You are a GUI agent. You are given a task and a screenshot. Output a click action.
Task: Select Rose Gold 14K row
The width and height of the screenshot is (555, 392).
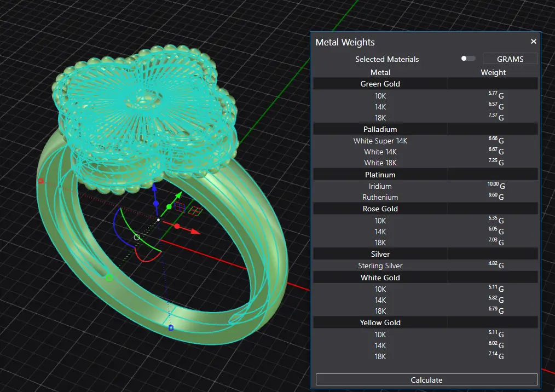(x=425, y=232)
